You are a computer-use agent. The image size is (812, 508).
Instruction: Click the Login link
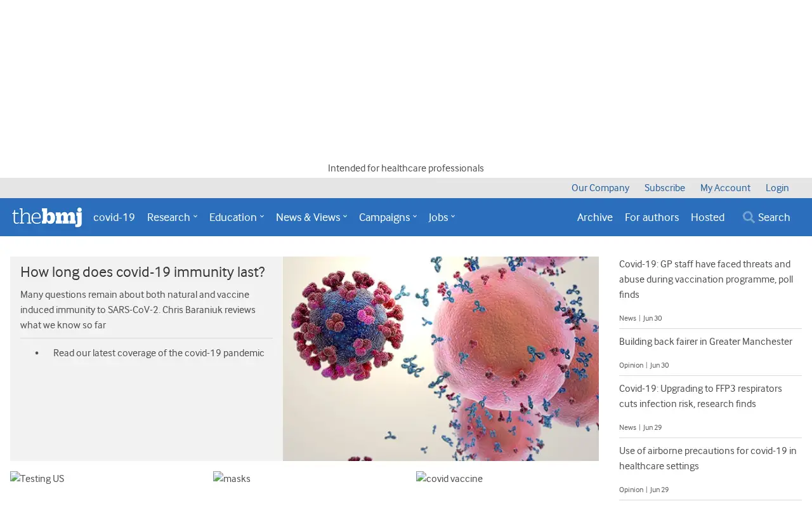(777, 188)
